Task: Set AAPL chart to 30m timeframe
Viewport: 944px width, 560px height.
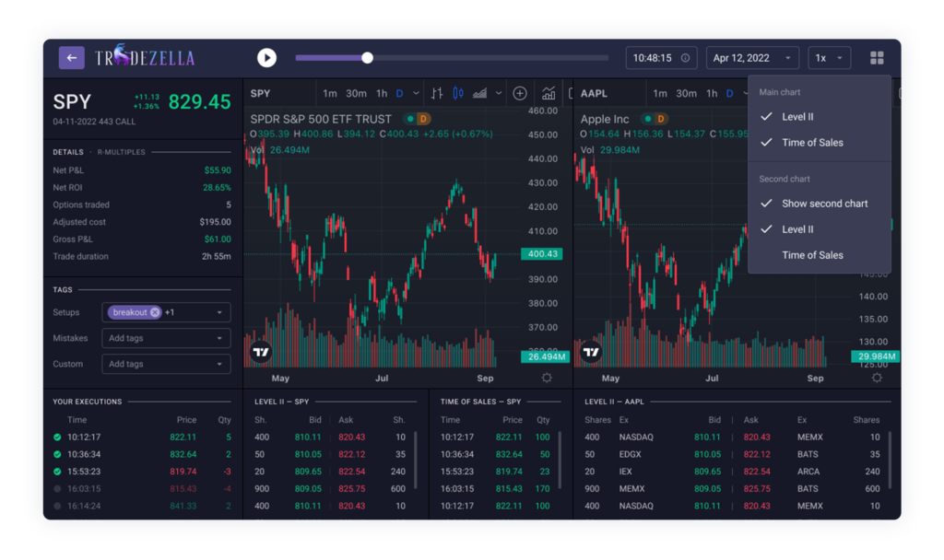Action: click(x=686, y=93)
